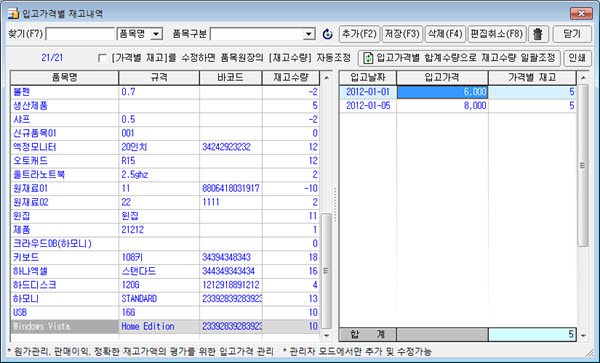The height and width of the screenshot is (363, 600).
Task: Click the item list scrollbar down arrow
Action: pos(326,335)
